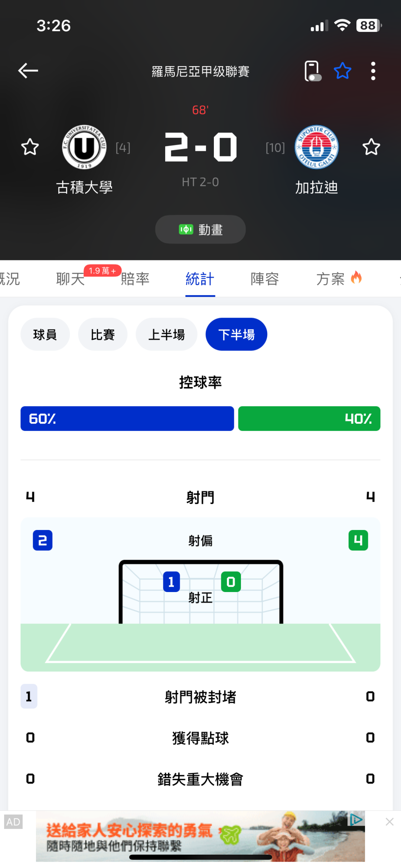This screenshot has height=868, width=401.
Task: Select the 球員 filter chip
Action: 45,335
